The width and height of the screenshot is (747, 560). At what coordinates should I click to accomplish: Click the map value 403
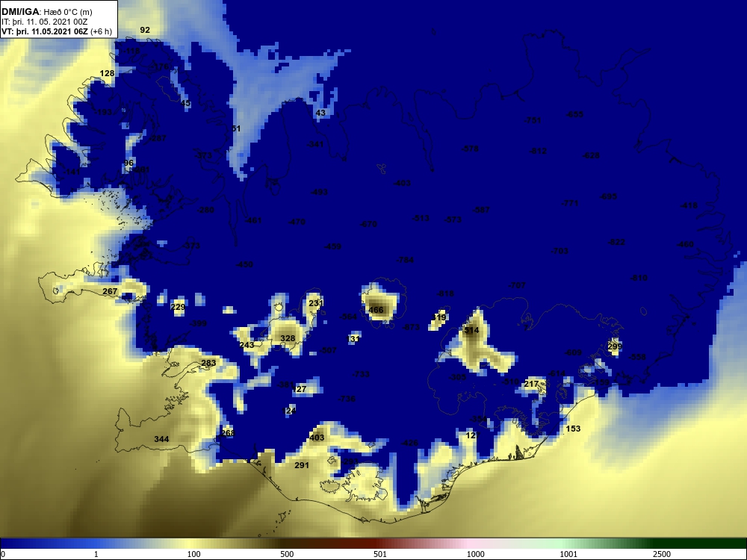pos(317,438)
